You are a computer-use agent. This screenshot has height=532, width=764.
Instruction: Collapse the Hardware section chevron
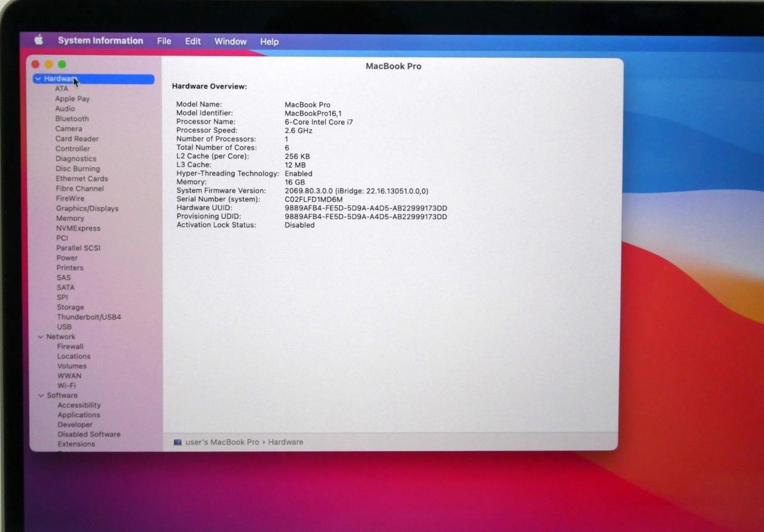38,79
